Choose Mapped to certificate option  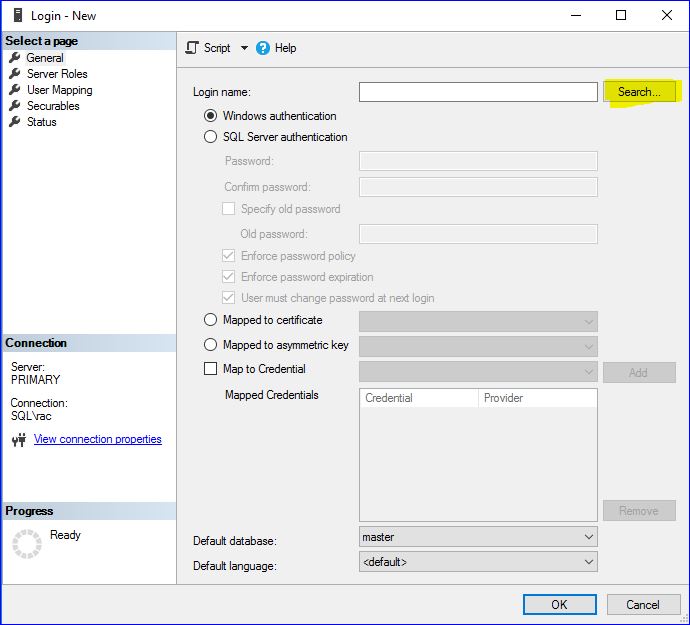point(210,320)
